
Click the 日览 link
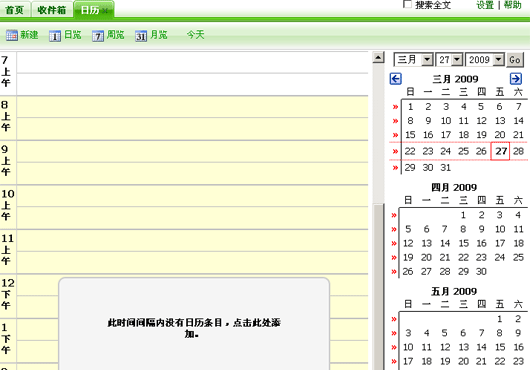(73, 35)
